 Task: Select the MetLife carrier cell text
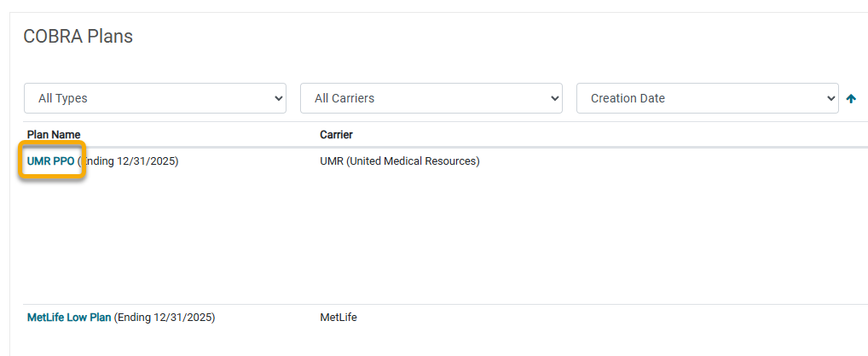(339, 318)
